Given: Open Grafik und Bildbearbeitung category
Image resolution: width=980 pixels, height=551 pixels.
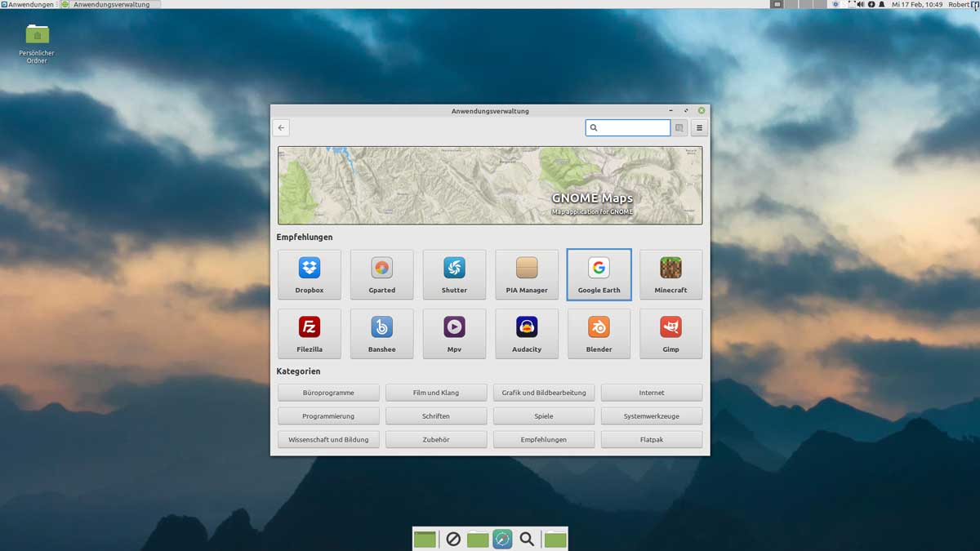Looking at the screenshot, I should (x=544, y=393).
